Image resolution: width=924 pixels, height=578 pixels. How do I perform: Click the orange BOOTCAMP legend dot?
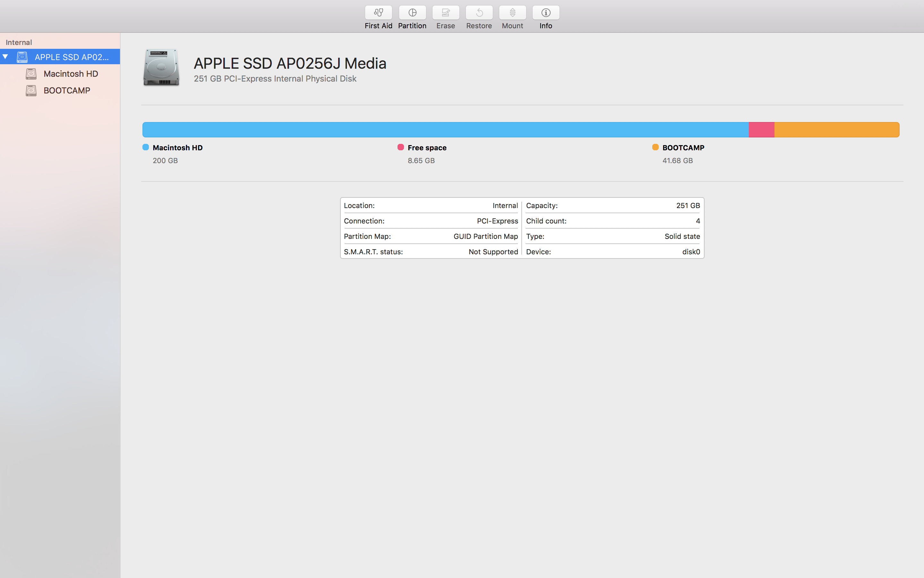tap(655, 147)
